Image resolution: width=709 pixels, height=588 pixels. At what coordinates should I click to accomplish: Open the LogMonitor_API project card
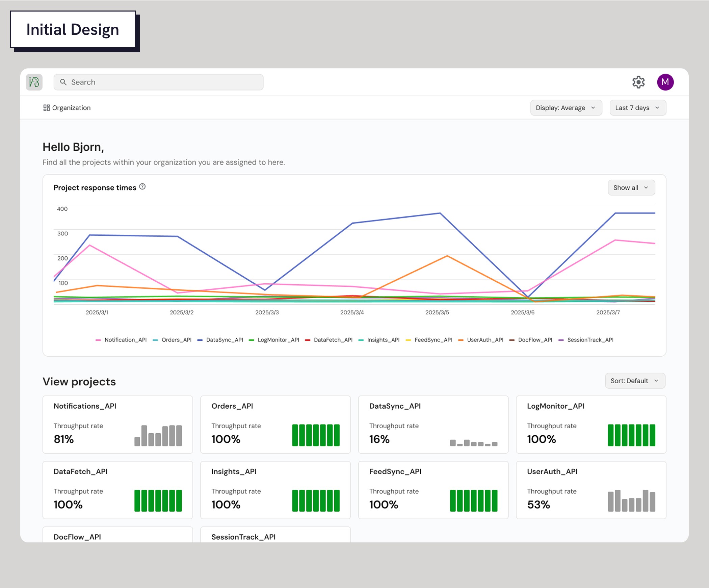(590, 424)
